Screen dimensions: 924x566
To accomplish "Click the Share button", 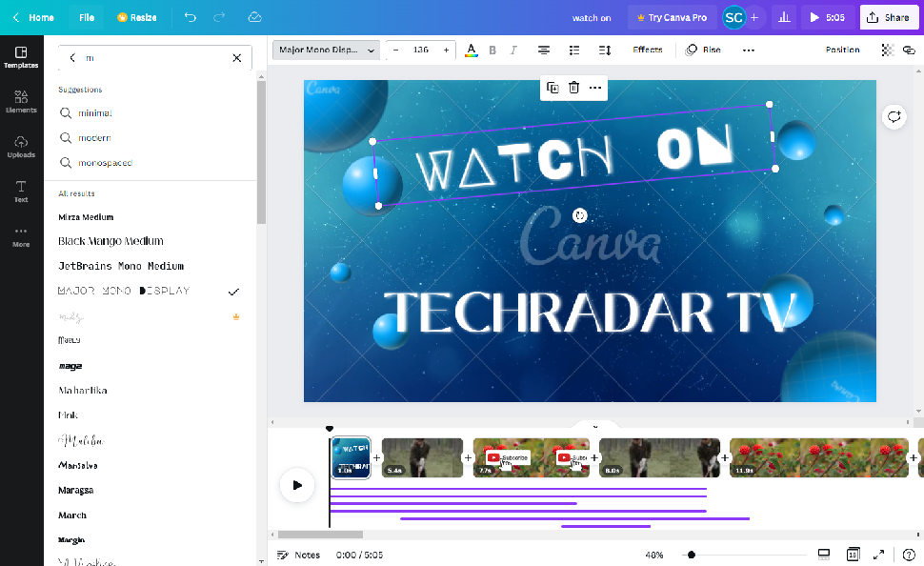I will (889, 18).
